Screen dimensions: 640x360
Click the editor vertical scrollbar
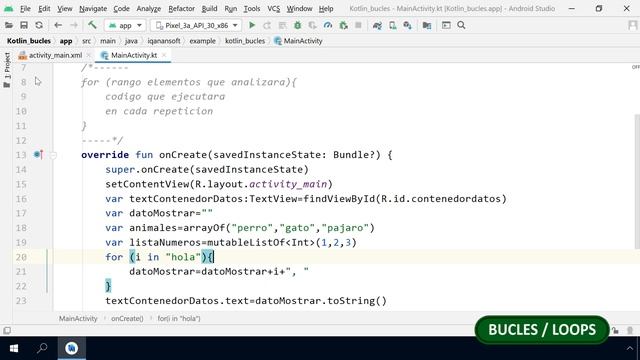637,182
